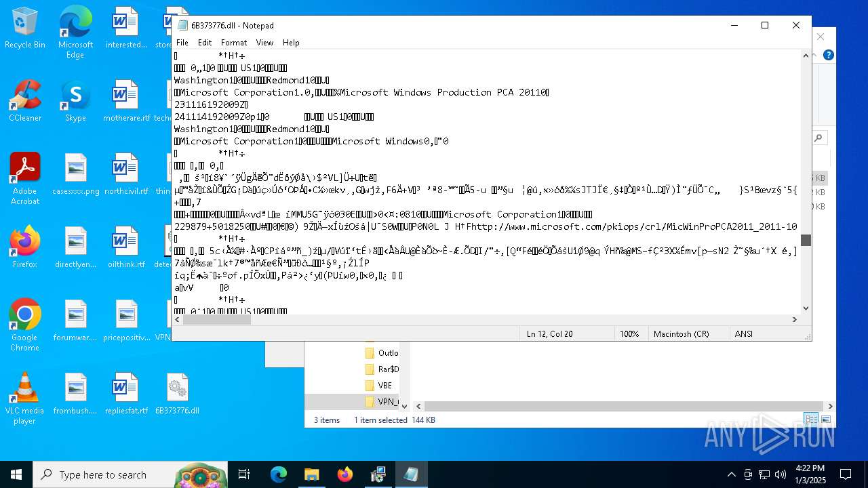Open the Notepad File menu

click(x=182, y=43)
